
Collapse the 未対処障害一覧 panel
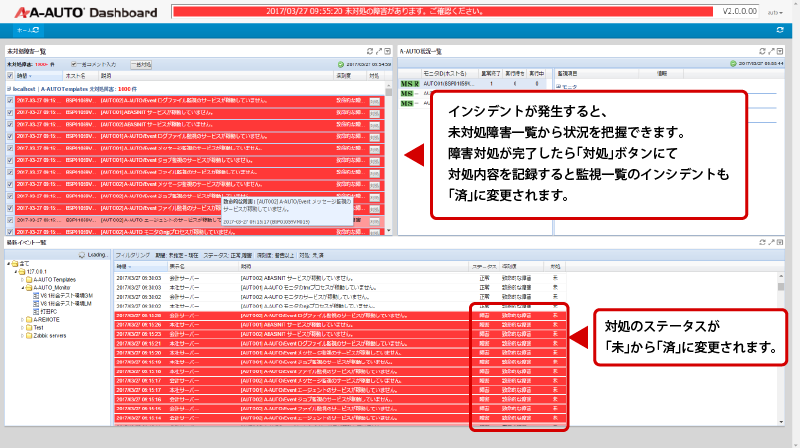click(387, 51)
